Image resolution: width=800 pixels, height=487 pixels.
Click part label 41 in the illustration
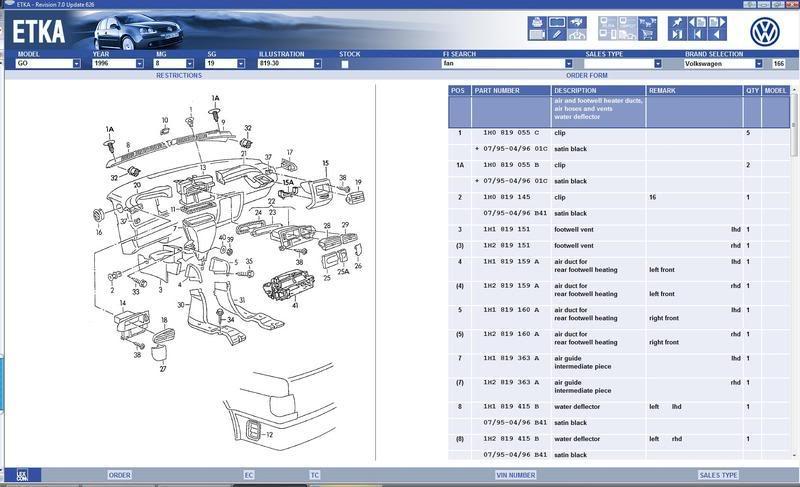point(295,305)
